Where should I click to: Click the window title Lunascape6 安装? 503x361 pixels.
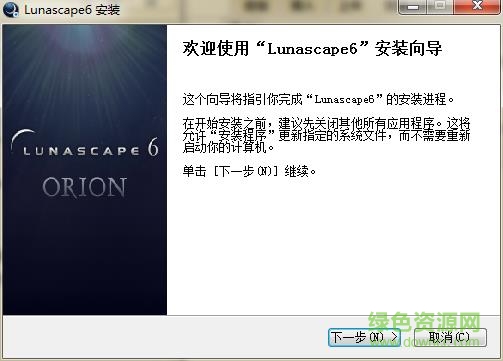click(x=72, y=10)
